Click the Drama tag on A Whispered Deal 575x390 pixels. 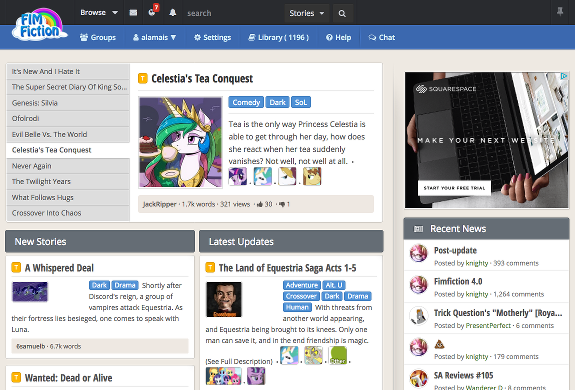tap(125, 285)
